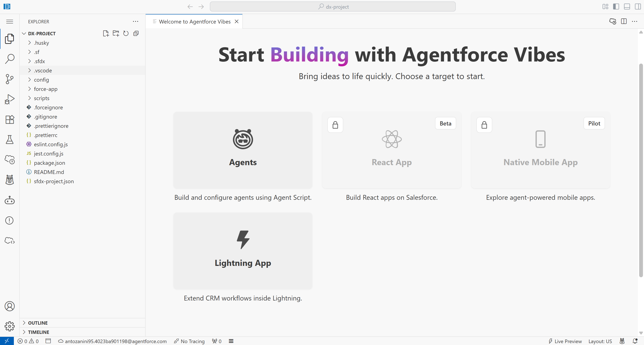Expand the force-app folder
Image resolution: width=644 pixels, height=345 pixels.
tap(82, 89)
